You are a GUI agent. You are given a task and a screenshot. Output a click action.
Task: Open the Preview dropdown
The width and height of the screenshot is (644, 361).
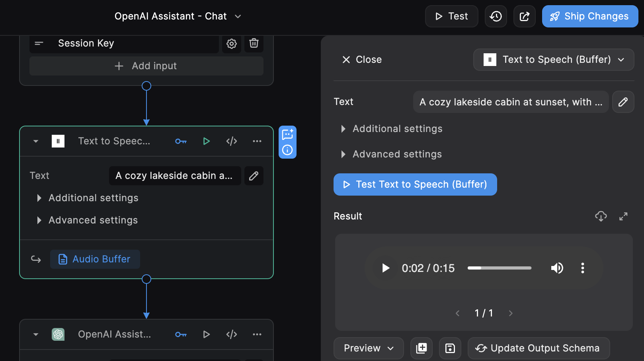[x=369, y=348]
